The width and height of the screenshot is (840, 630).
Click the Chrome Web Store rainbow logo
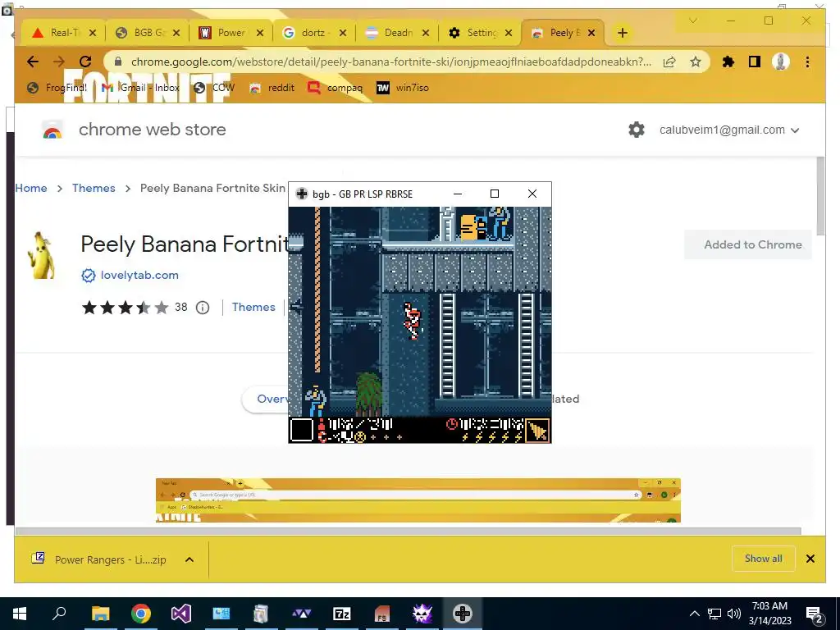point(52,130)
